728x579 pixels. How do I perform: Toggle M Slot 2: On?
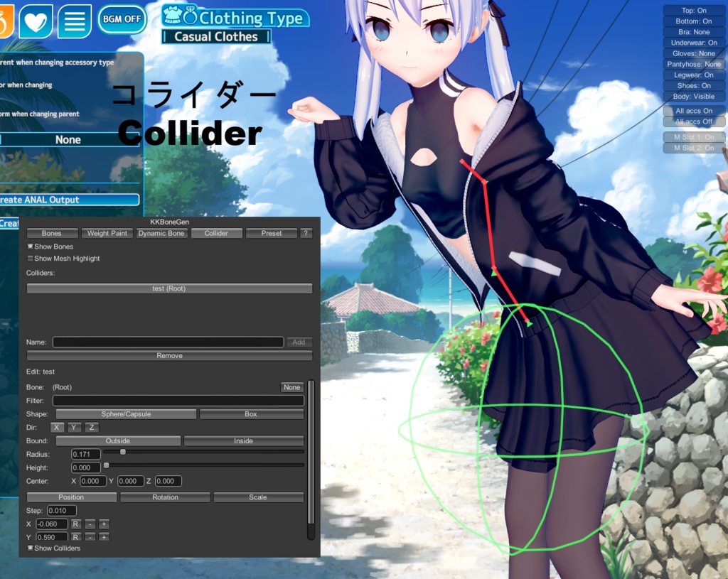click(694, 148)
